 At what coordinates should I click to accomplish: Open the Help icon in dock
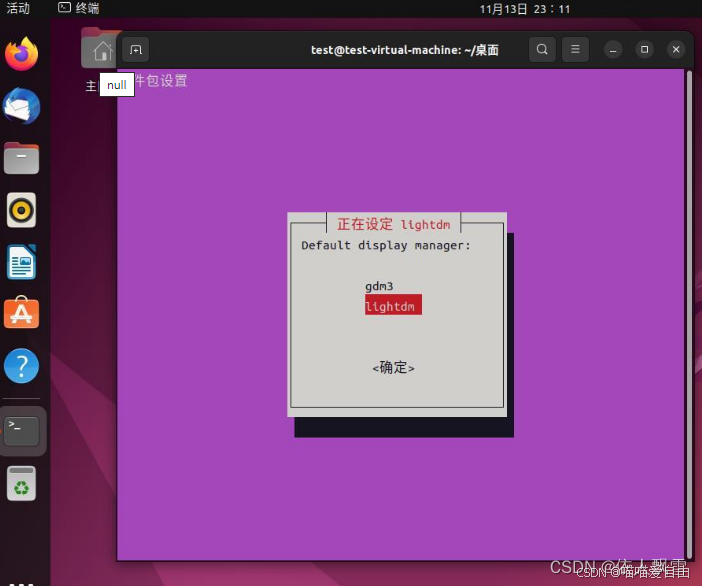[21, 366]
